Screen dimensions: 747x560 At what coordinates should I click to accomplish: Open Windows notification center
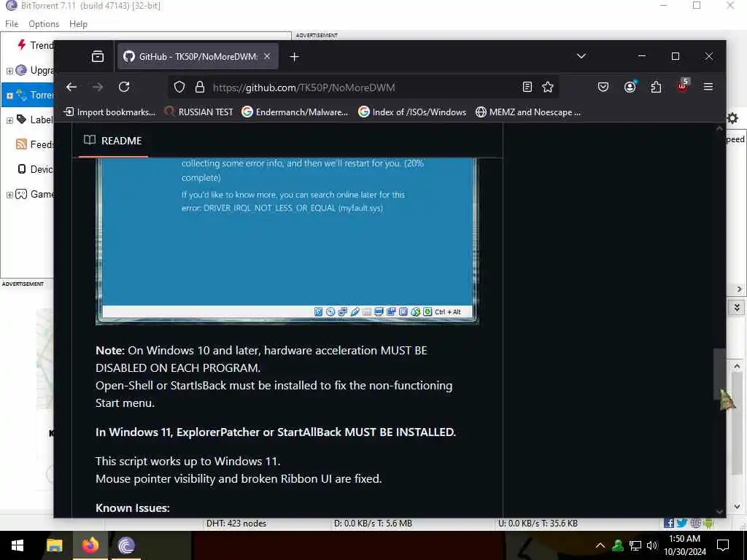pos(723,545)
